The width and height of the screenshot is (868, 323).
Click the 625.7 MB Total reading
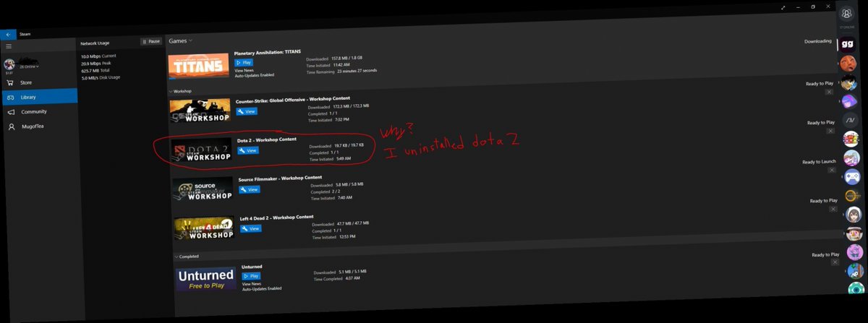click(95, 71)
